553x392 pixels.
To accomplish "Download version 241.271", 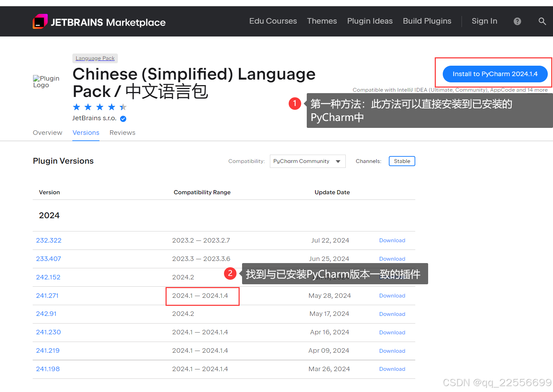I will 392,296.
